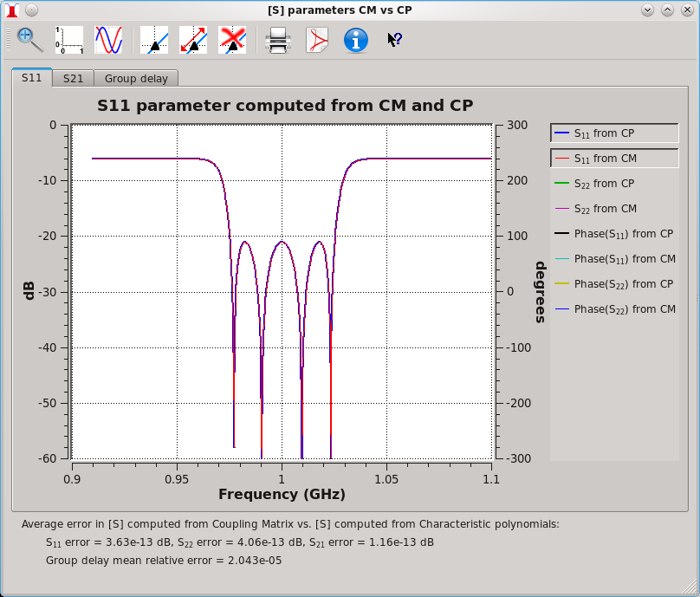Viewport: 700px width, 597px height.
Task: Show the S22 from CM curve
Action: coord(614,209)
